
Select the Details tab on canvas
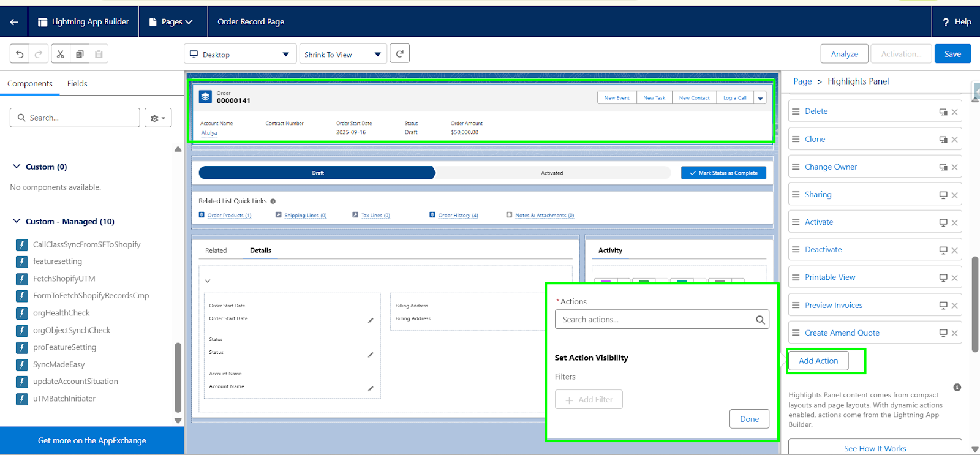click(260, 250)
